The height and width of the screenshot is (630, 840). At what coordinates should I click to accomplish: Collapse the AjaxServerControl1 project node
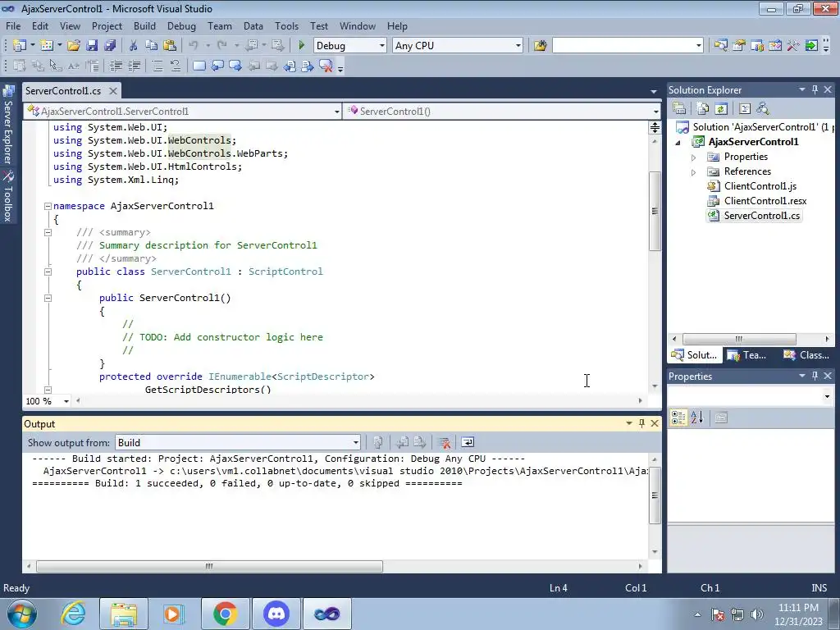tap(678, 143)
